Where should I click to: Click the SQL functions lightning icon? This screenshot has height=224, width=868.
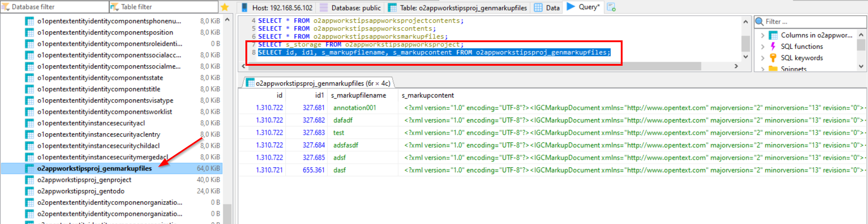773,46
